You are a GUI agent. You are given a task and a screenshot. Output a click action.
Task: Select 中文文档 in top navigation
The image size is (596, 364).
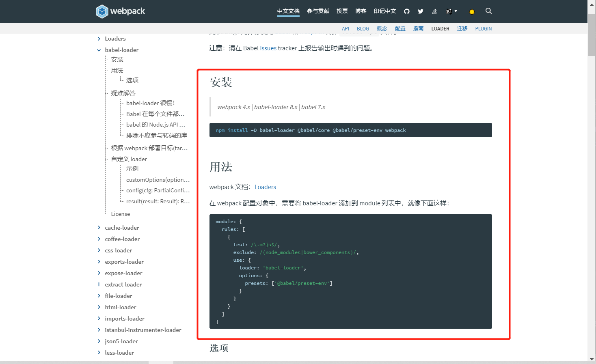point(288,11)
